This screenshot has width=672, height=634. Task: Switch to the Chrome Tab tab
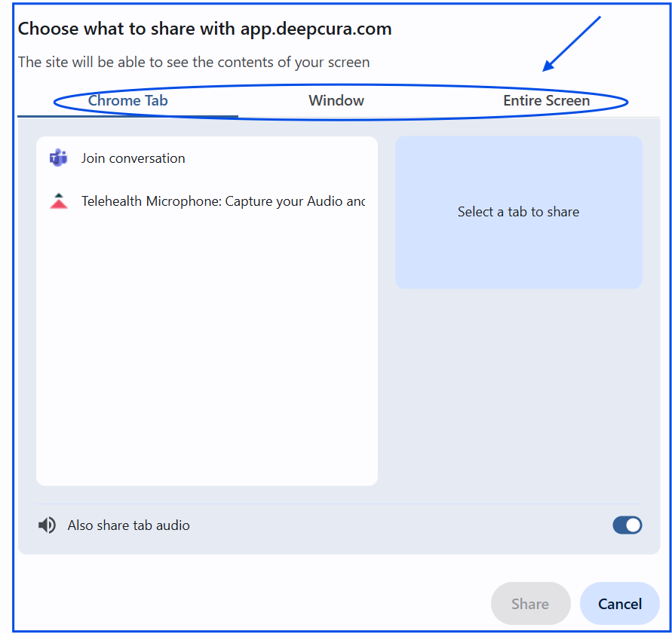pyautogui.click(x=127, y=101)
